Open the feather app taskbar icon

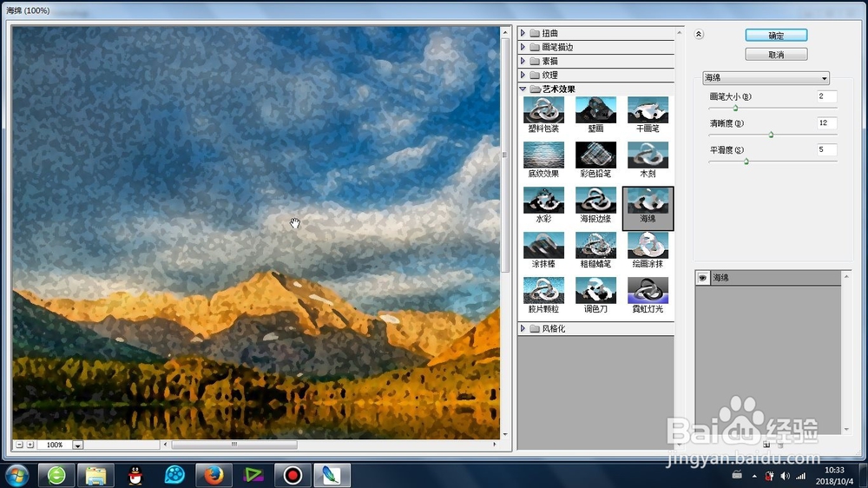click(332, 475)
